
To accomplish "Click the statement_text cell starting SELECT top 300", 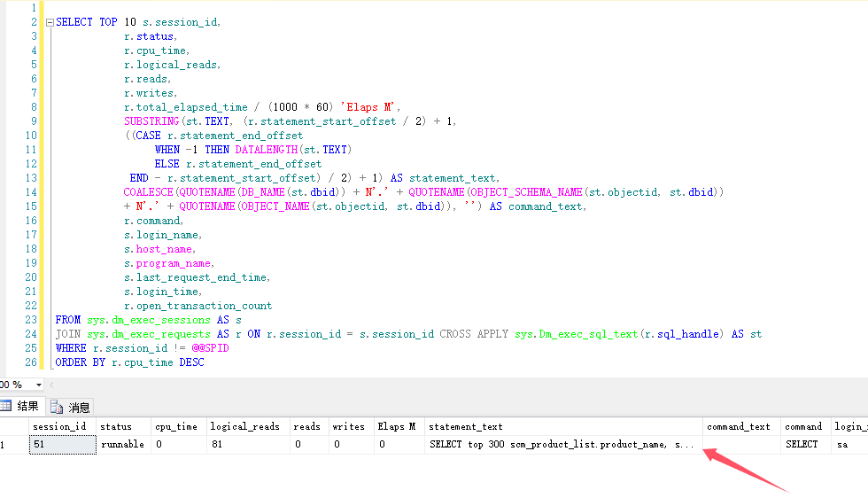I will (x=563, y=444).
